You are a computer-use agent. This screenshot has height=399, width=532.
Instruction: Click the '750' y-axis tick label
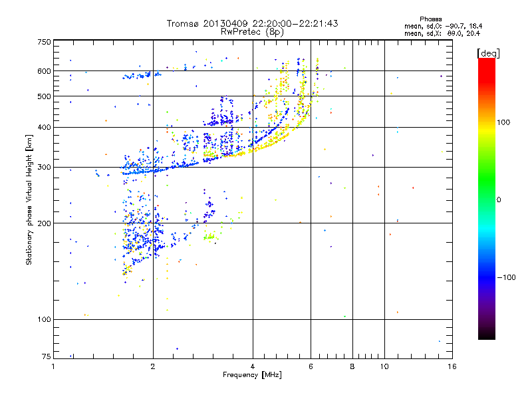(x=45, y=42)
